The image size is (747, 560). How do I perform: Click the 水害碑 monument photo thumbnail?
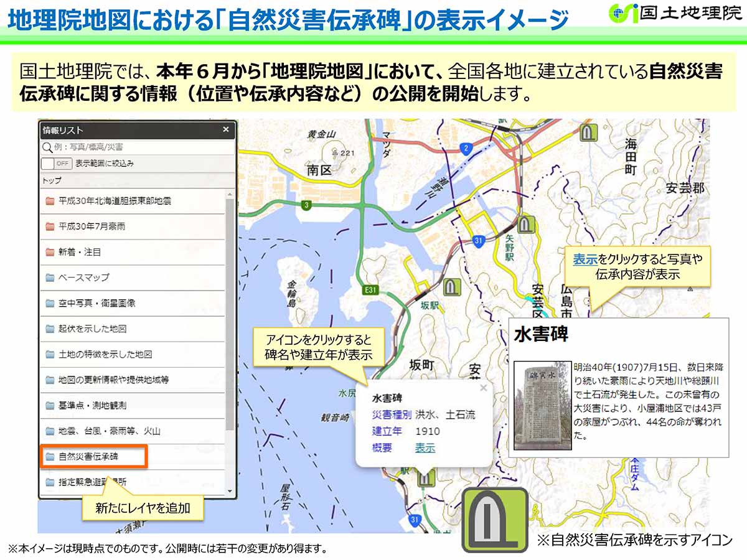[543, 405]
